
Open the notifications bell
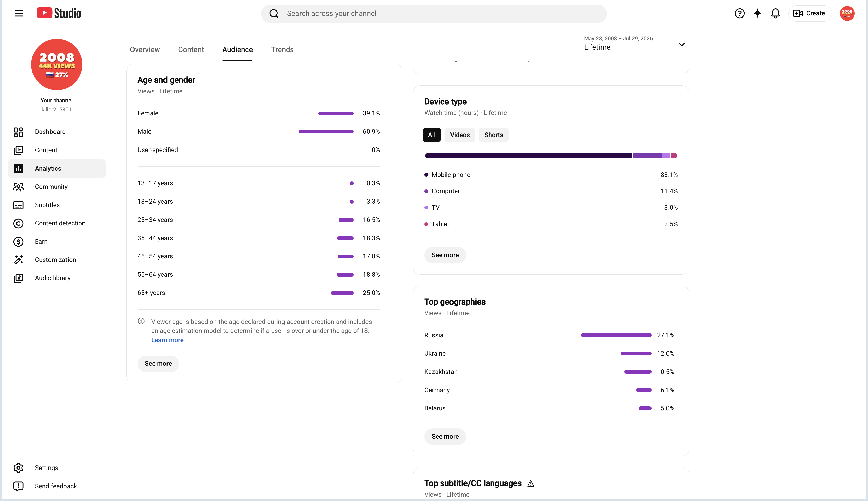coord(775,13)
